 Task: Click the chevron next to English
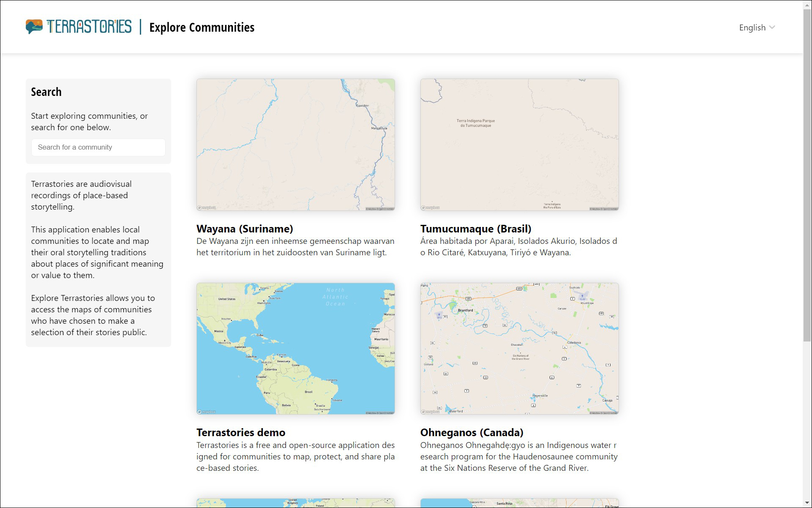(x=772, y=27)
